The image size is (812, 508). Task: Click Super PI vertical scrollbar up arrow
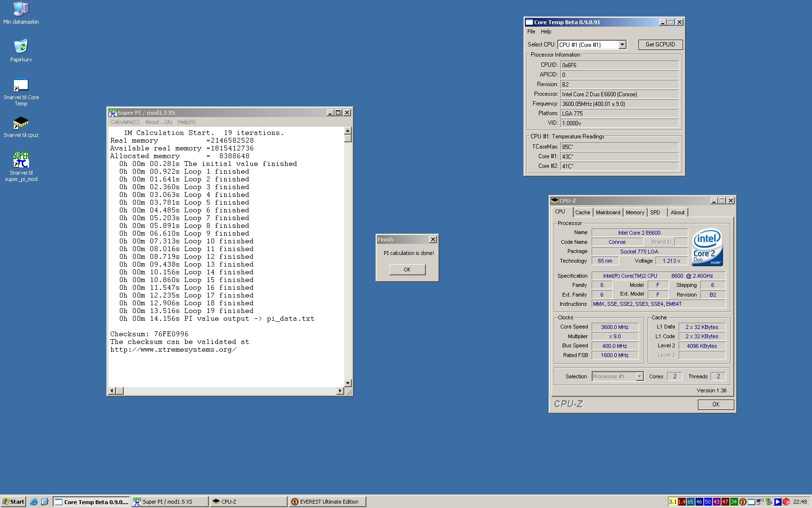[348, 131]
